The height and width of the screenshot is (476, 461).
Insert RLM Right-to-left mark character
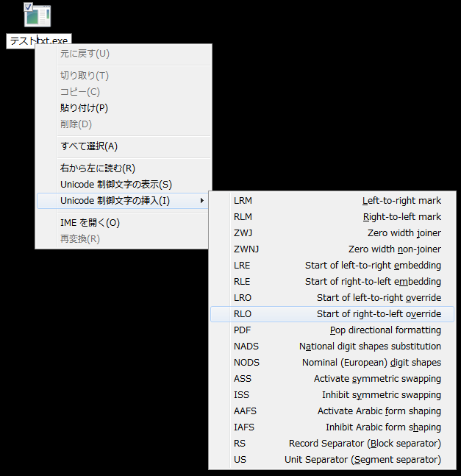coord(332,217)
